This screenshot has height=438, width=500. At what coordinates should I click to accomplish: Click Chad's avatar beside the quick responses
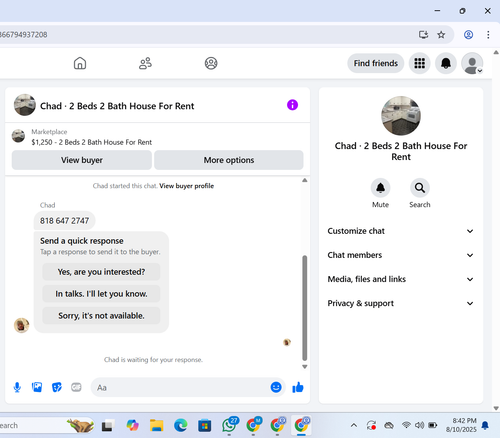21,325
